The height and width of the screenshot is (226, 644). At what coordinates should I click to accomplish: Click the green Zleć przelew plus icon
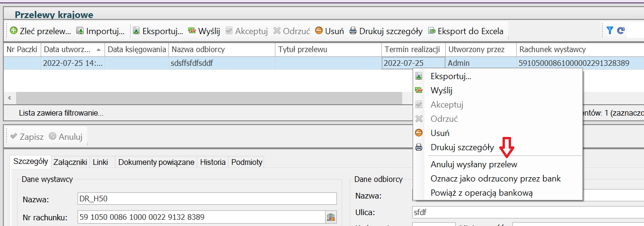(x=14, y=31)
